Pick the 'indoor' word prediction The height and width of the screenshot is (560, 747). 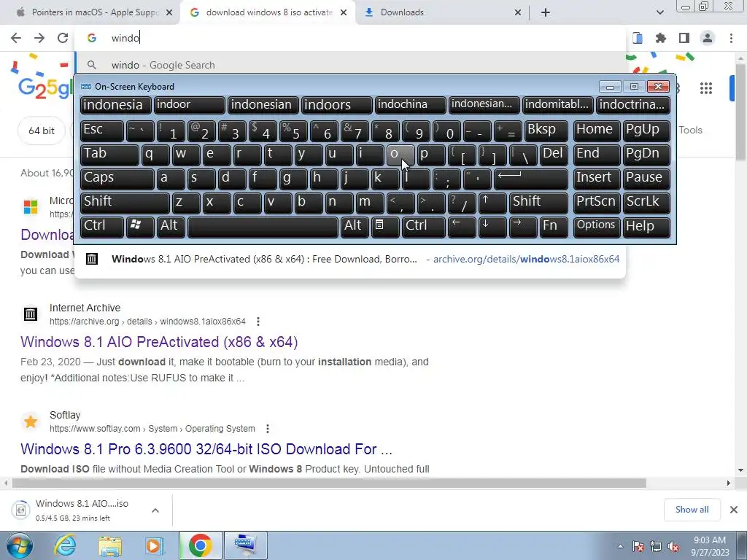click(189, 105)
